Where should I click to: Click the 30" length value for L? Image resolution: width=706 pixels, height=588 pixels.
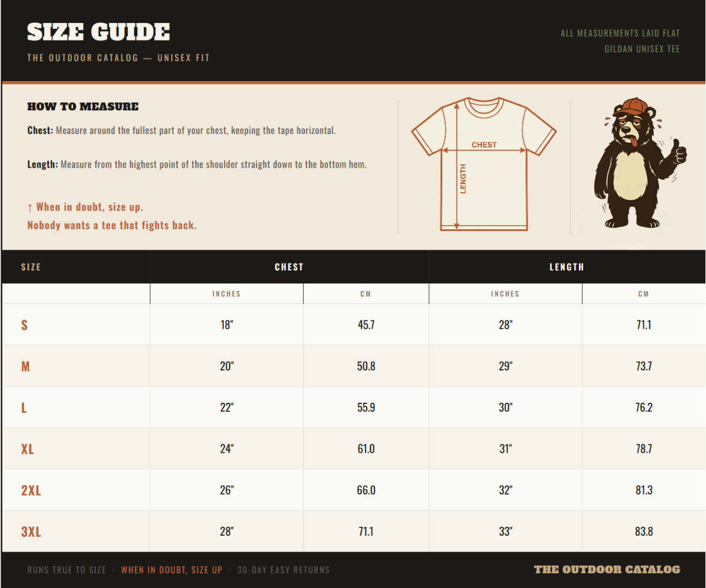[x=505, y=407]
